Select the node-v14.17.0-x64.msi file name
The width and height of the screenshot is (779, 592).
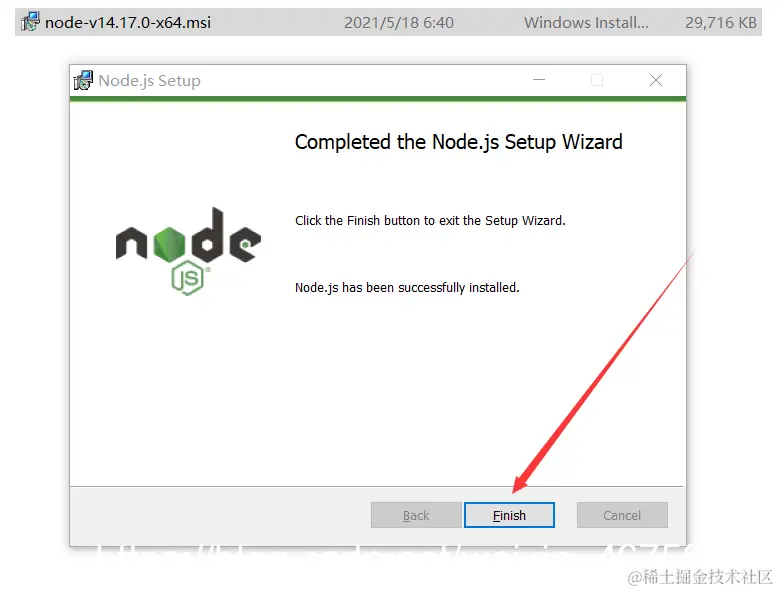pos(128,22)
